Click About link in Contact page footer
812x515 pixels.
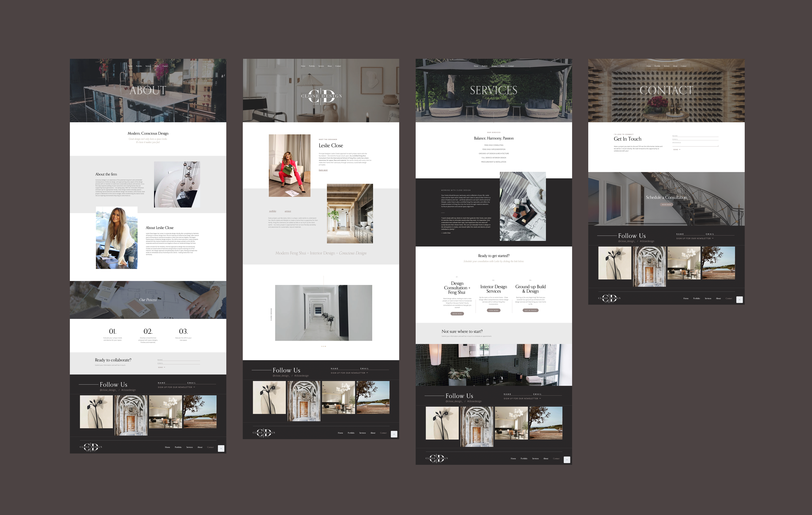[719, 298]
